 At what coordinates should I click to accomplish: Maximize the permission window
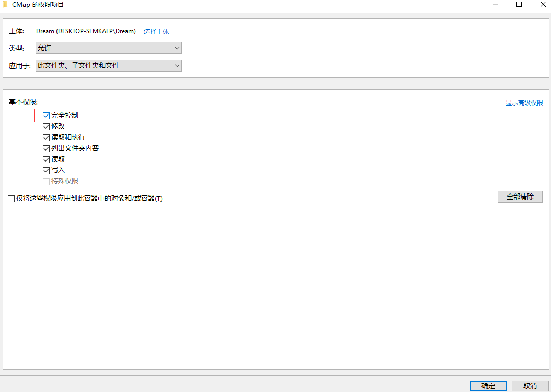coord(519,5)
